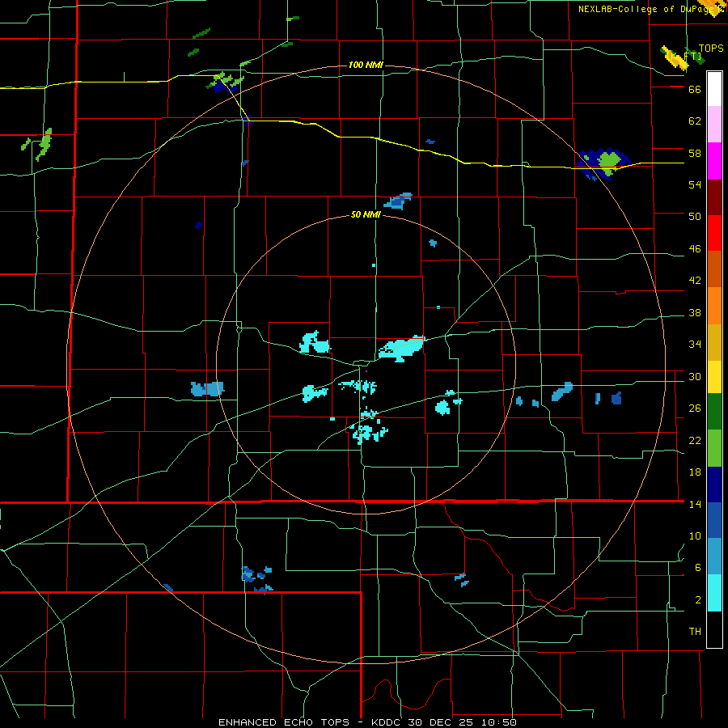The height and width of the screenshot is (728, 728).
Task: Click the "TOPS" legend title
Action: (711, 49)
